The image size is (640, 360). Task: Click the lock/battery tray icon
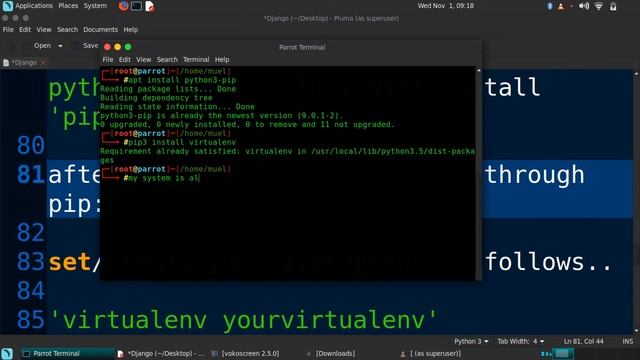613,6
